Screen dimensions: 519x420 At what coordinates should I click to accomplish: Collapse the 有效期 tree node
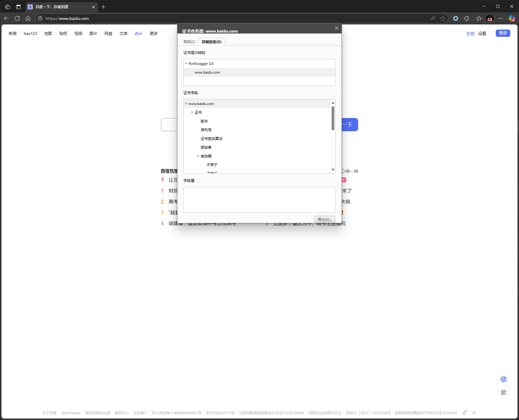pos(198,156)
